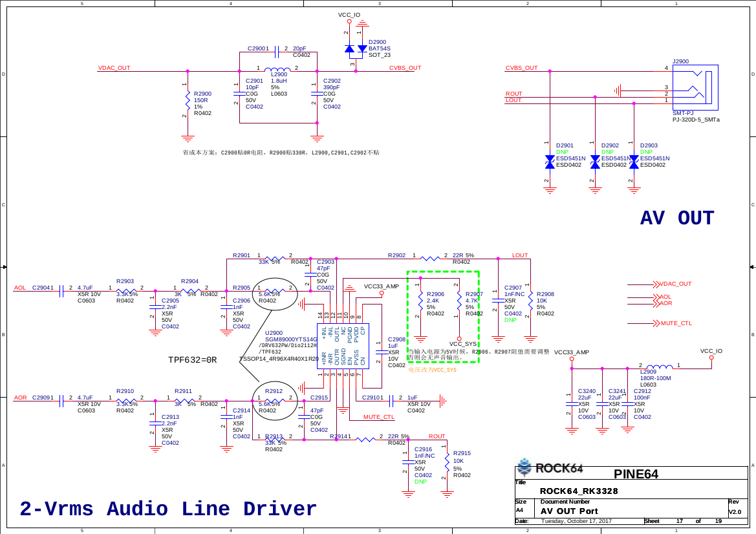Click the C2904 4.7uF capacitor symbol
This screenshot has height=534, width=756.
pyautogui.click(x=61, y=291)
